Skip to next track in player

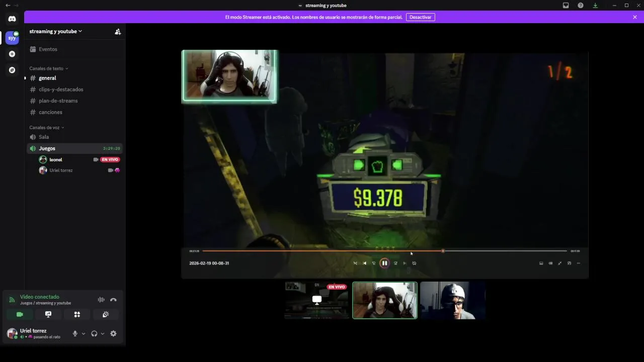click(405, 263)
